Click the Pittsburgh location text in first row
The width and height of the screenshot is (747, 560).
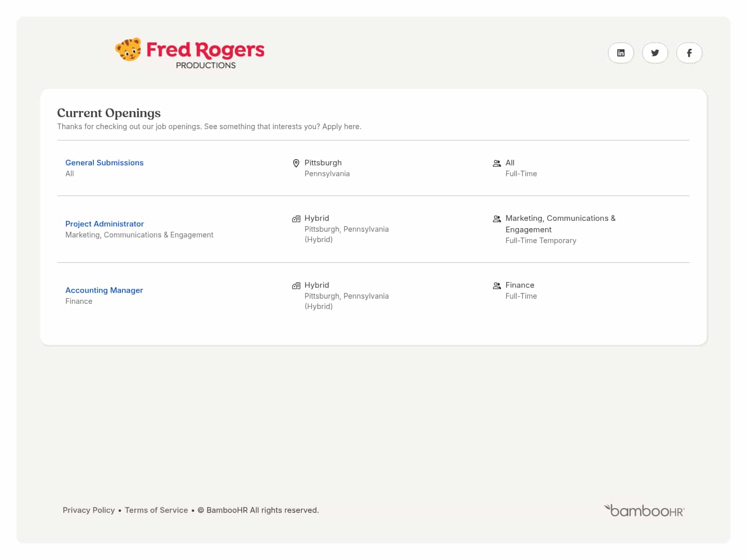[323, 163]
